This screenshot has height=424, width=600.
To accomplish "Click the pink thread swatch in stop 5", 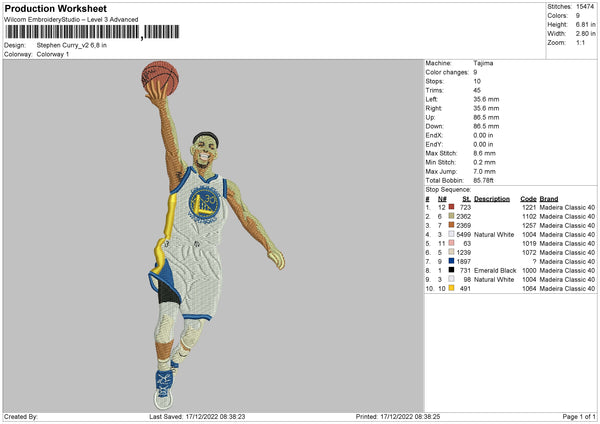I will tap(452, 243).
